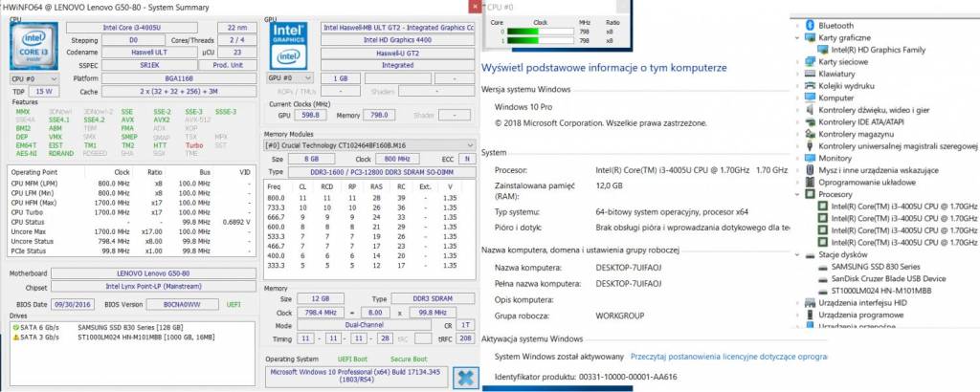Image resolution: width=980 pixels, height=392 pixels.
Task: Click the Kontrolery dźwięku, wideo i gier icon
Action: tap(810, 110)
